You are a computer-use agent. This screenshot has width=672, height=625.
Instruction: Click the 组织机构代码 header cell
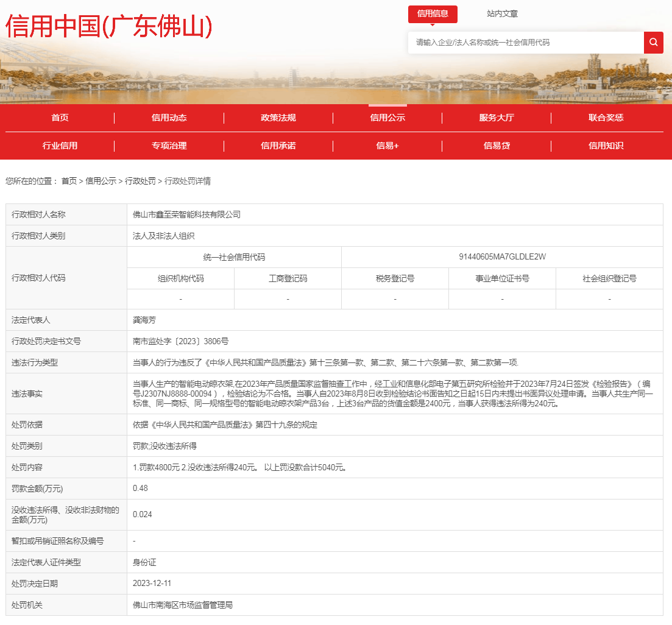click(x=180, y=278)
